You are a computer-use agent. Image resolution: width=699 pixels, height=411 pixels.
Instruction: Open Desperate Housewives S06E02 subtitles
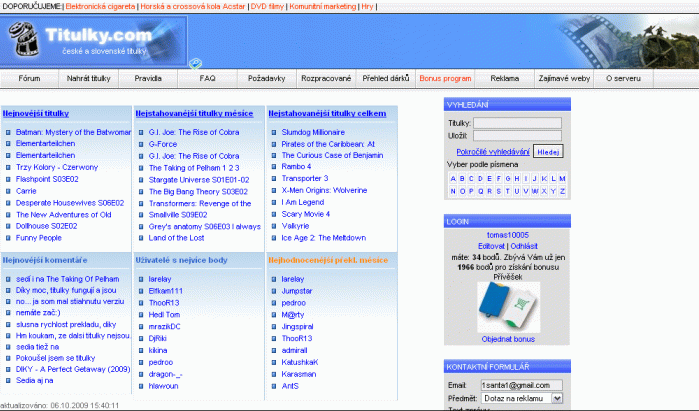point(70,203)
